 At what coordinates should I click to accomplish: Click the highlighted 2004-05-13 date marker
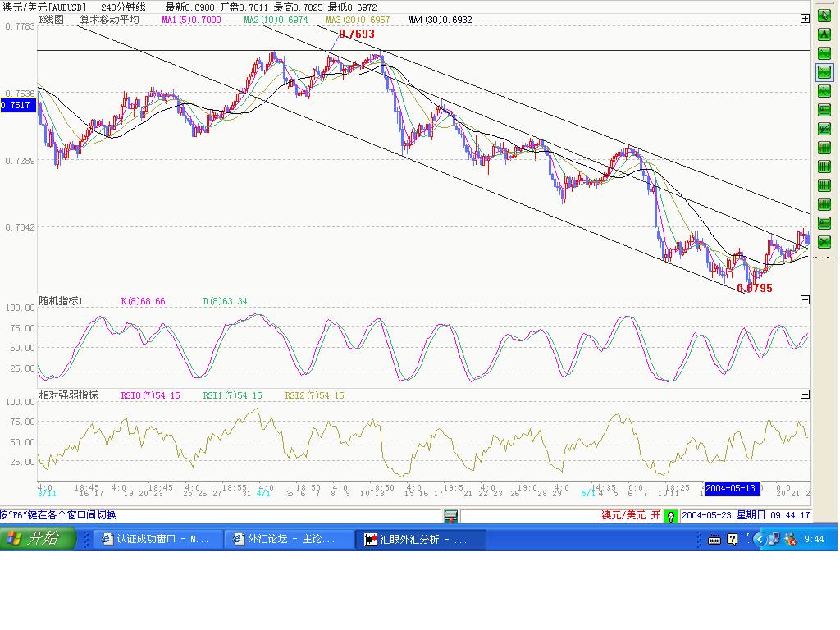[731, 488]
